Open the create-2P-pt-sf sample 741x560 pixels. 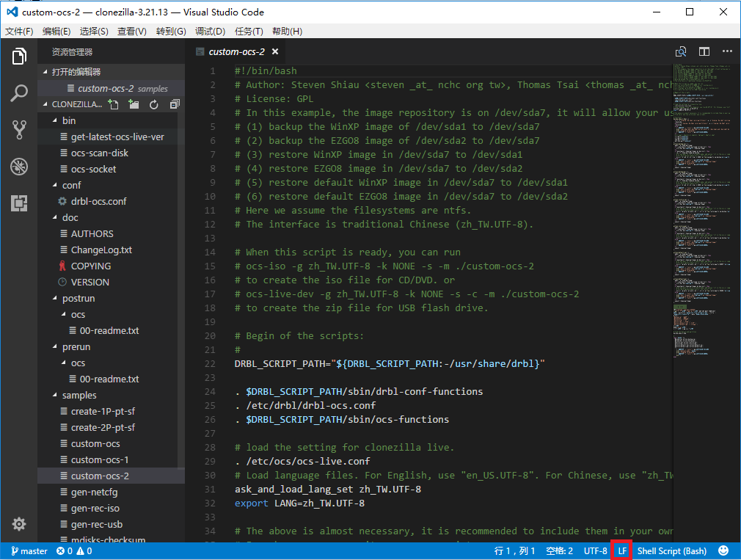click(x=103, y=428)
